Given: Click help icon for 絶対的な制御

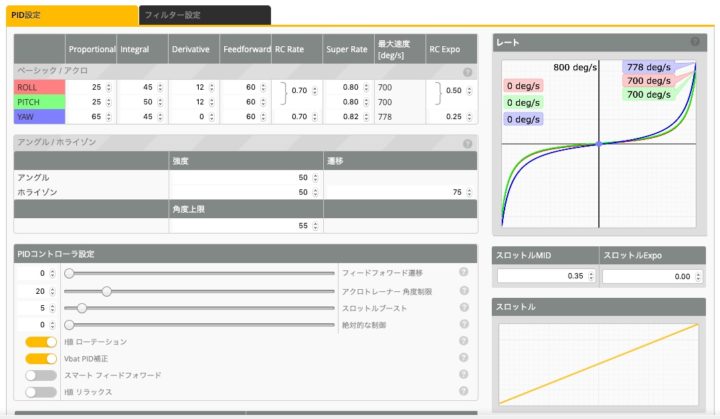Looking at the screenshot, I should click(463, 325).
